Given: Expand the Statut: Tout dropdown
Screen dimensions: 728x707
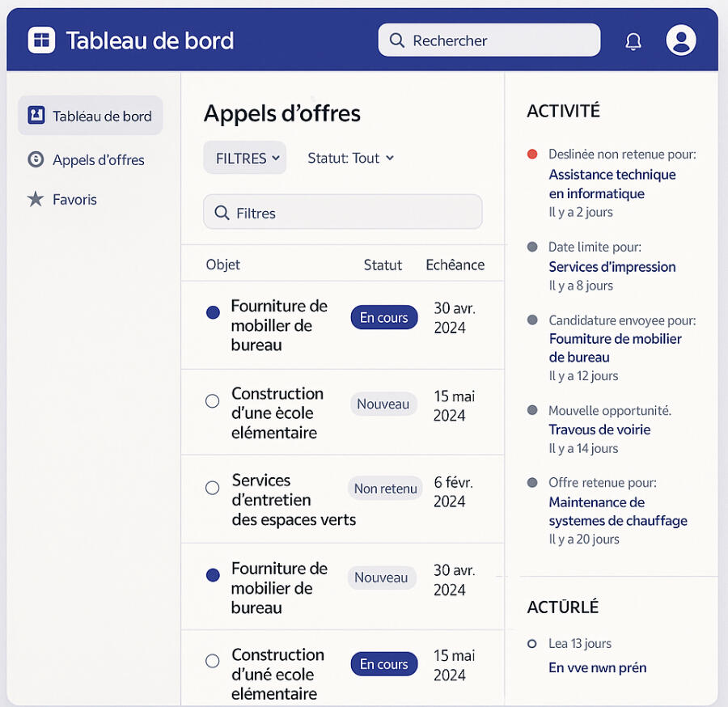Looking at the screenshot, I should pos(351,158).
